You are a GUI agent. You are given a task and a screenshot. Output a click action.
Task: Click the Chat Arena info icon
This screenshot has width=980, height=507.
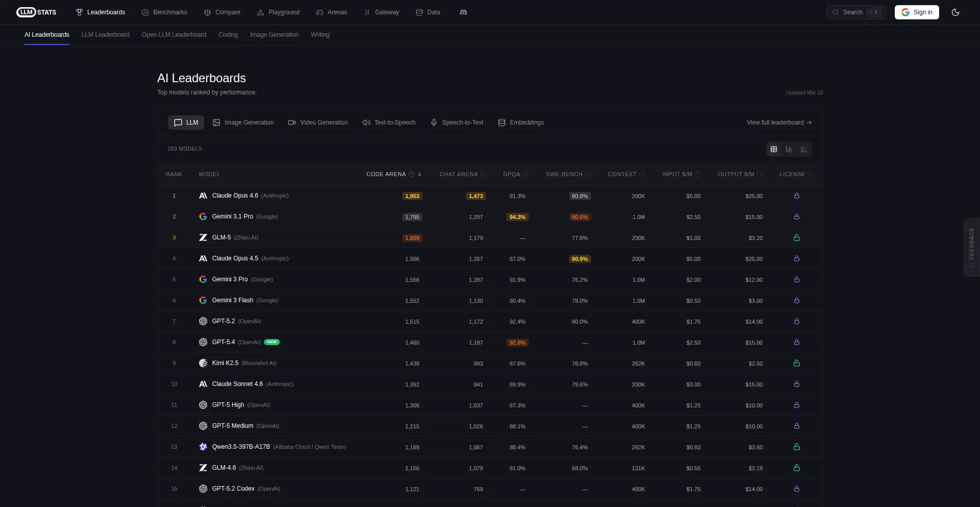point(483,174)
